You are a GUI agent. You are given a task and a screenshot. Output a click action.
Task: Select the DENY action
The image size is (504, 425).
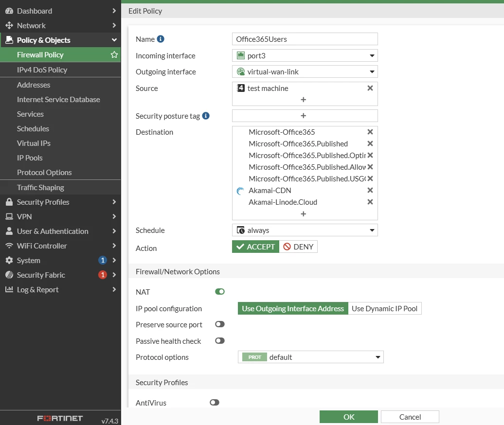[298, 247]
